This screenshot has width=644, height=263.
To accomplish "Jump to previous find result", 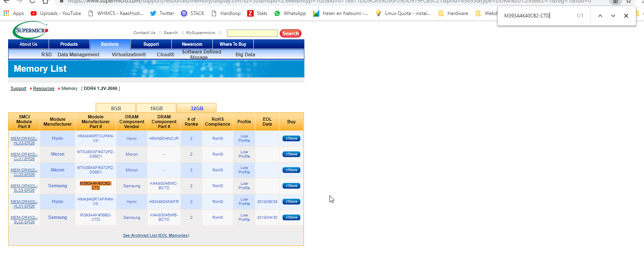I will pos(600,16).
